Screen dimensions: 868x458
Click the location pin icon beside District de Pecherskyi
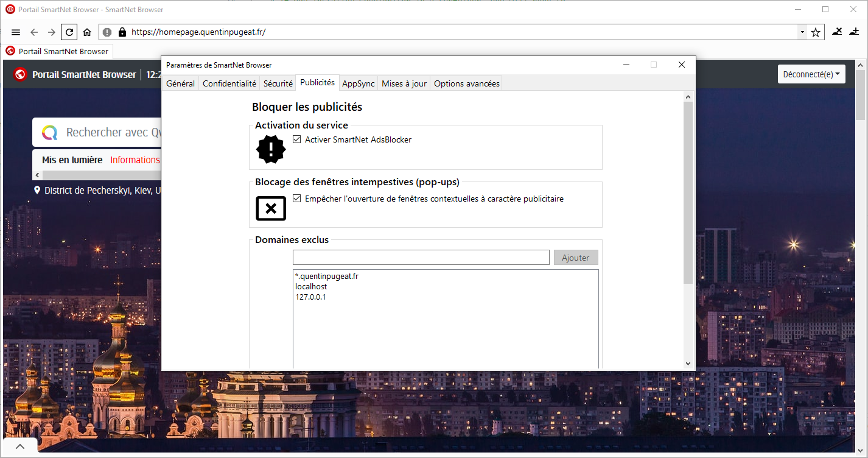(x=37, y=191)
